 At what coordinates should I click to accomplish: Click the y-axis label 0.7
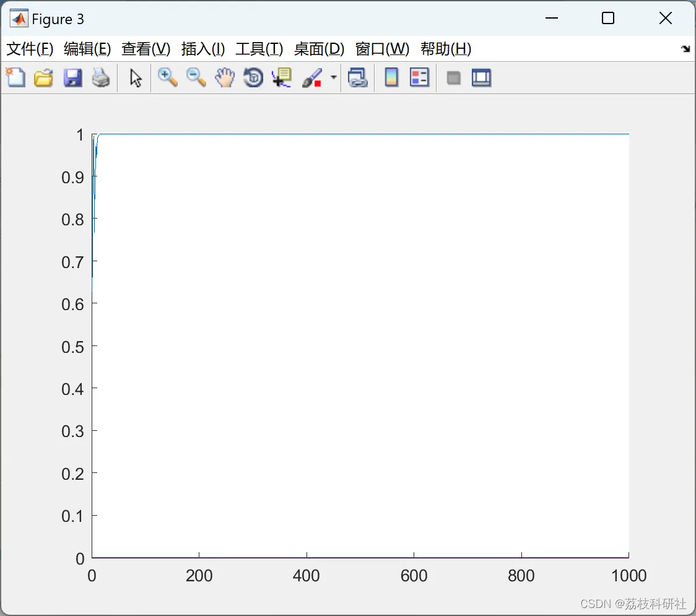pyautogui.click(x=73, y=262)
